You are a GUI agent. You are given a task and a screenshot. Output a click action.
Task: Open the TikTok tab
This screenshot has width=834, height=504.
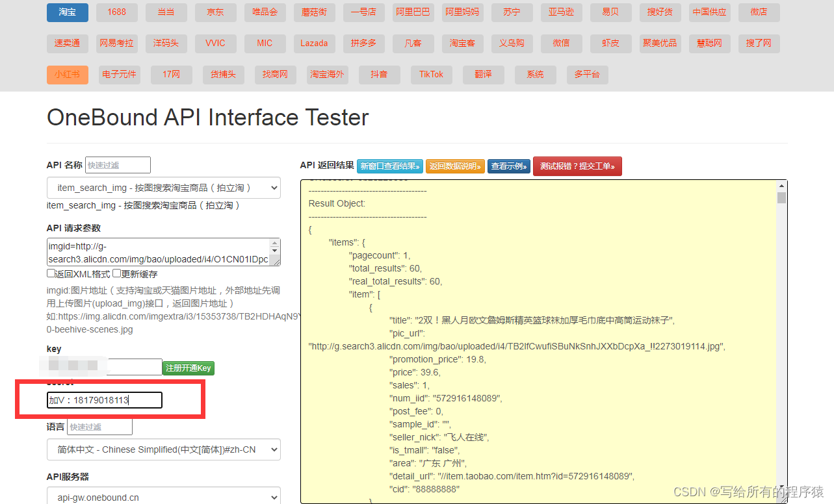[432, 75]
